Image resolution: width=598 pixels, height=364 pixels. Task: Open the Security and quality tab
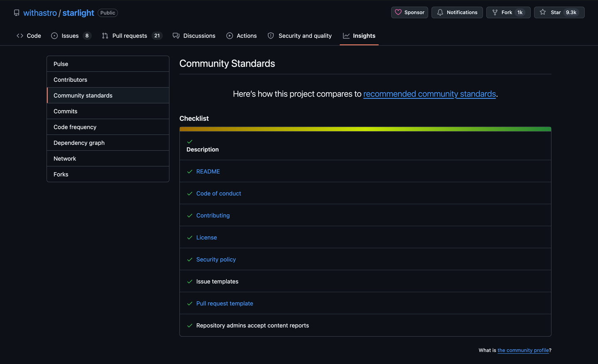[300, 36]
